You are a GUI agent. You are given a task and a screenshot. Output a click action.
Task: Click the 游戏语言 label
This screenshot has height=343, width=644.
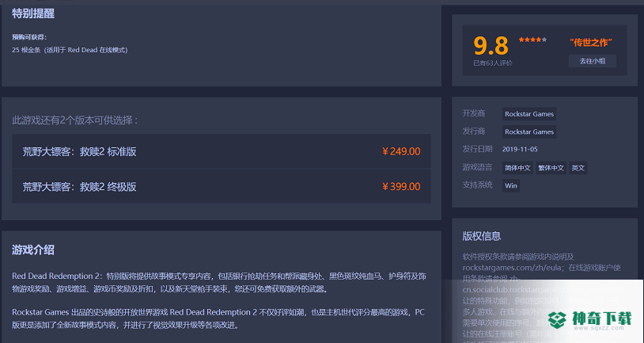coord(477,167)
